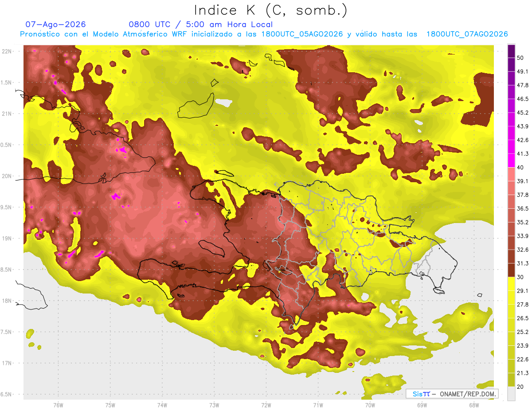The width and height of the screenshot is (532, 411).
Task: Click the "18N" latitude label
Action: tap(7, 301)
